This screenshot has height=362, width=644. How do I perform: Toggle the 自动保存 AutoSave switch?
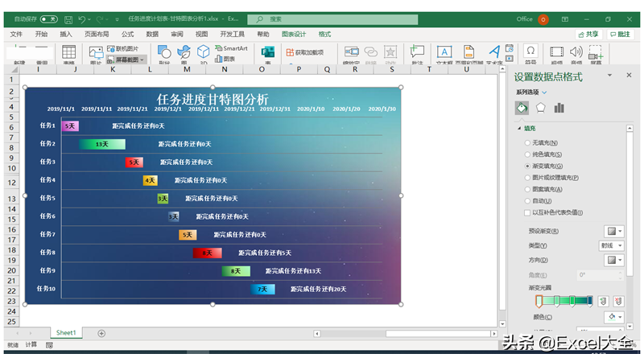[48, 19]
